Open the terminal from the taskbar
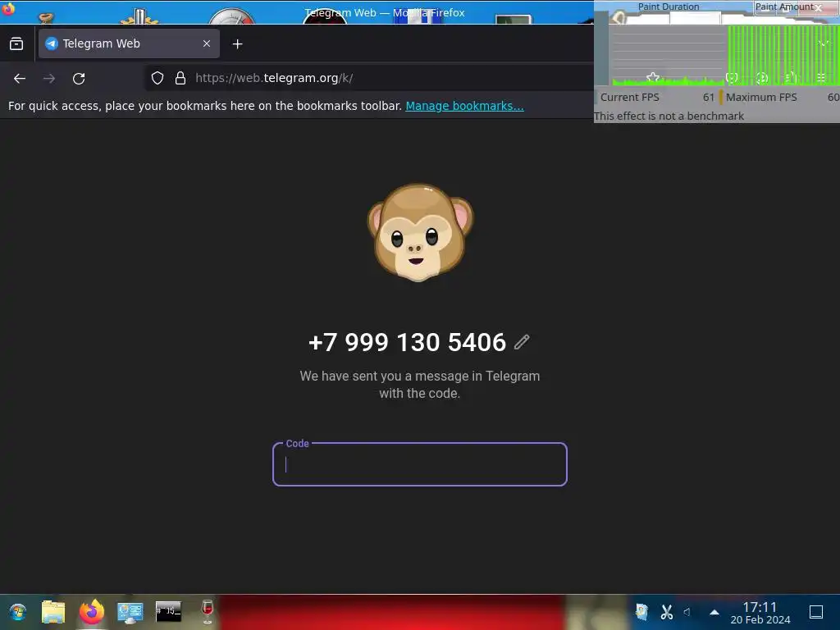This screenshot has width=840, height=630. coord(168,611)
